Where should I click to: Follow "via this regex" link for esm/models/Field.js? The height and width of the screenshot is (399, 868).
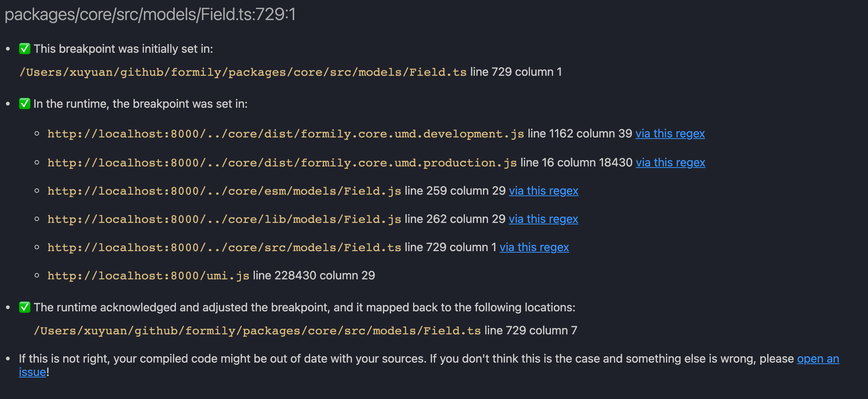tap(543, 191)
